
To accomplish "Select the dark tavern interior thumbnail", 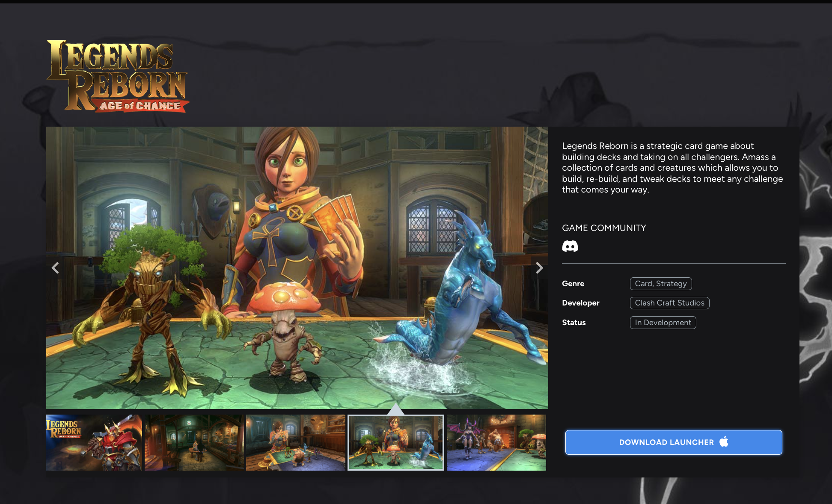I will 194,442.
